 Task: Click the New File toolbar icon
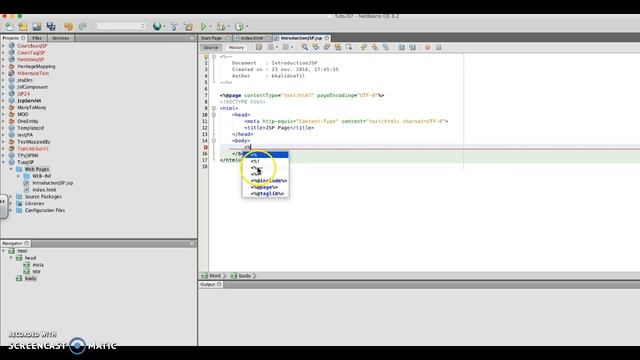tap(9, 27)
